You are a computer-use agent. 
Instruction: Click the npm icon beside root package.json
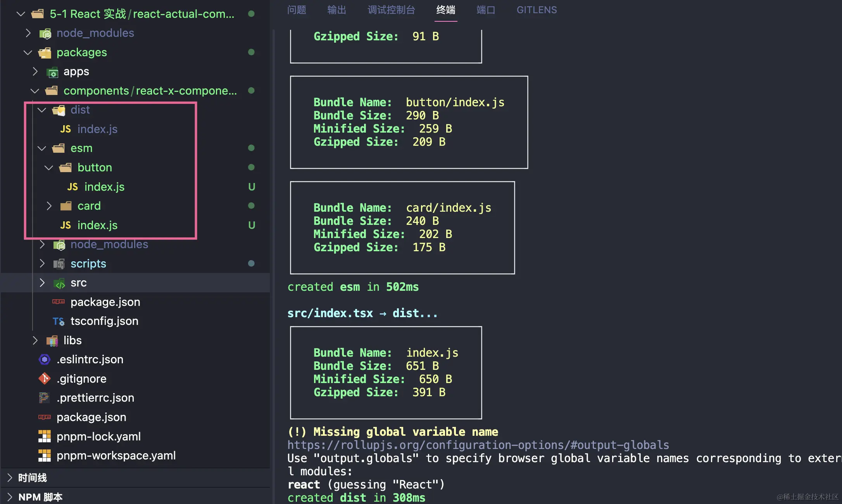[x=45, y=417]
